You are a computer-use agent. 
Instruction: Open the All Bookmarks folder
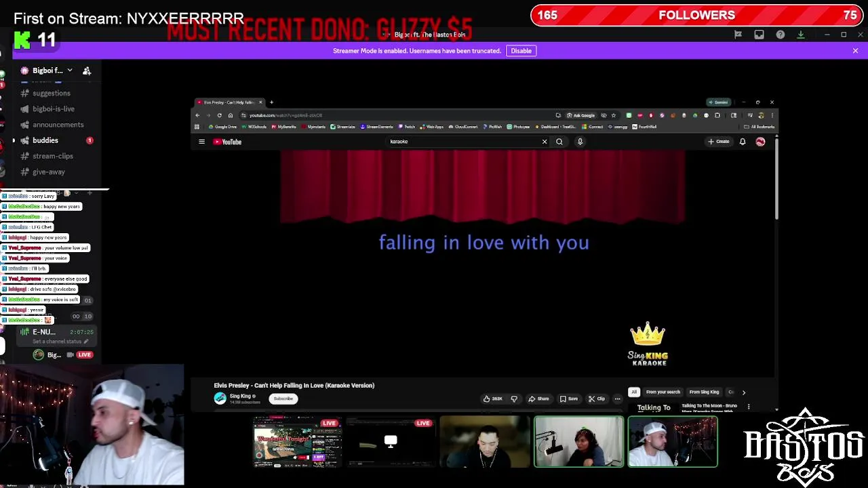[x=759, y=127]
